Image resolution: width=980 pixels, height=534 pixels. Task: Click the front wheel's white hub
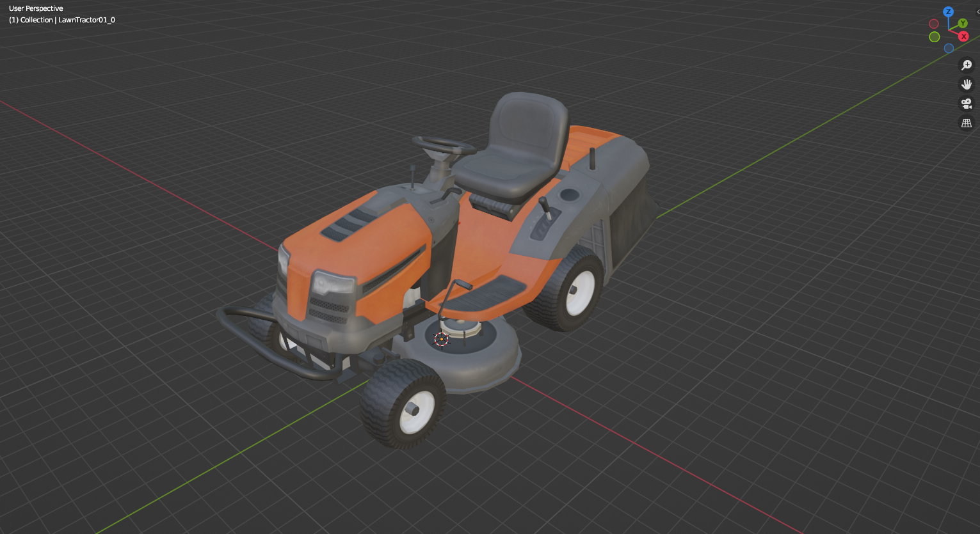tap(416, 411)
